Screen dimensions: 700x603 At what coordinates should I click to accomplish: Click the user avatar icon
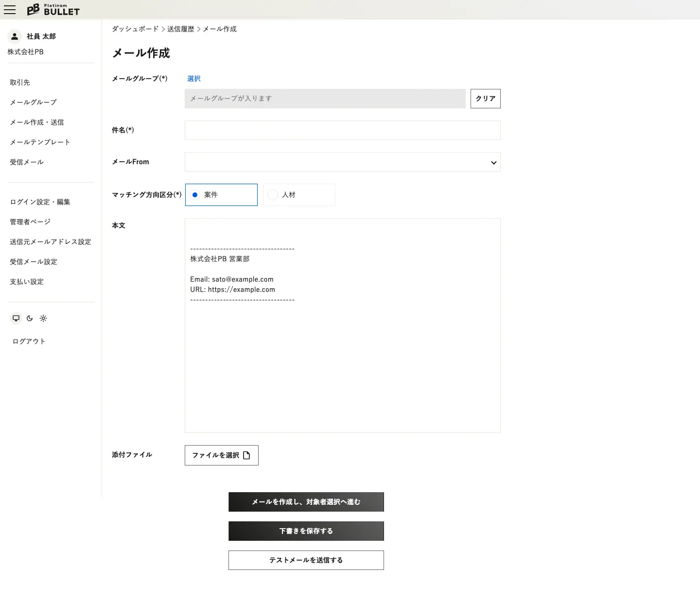15,36
